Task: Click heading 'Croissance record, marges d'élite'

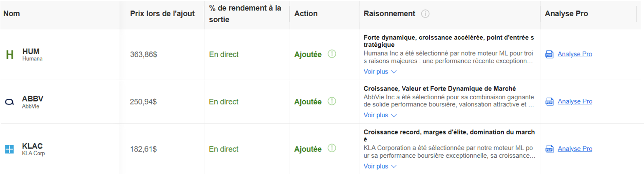Action: pyautogui.click(x=449, y=136)
